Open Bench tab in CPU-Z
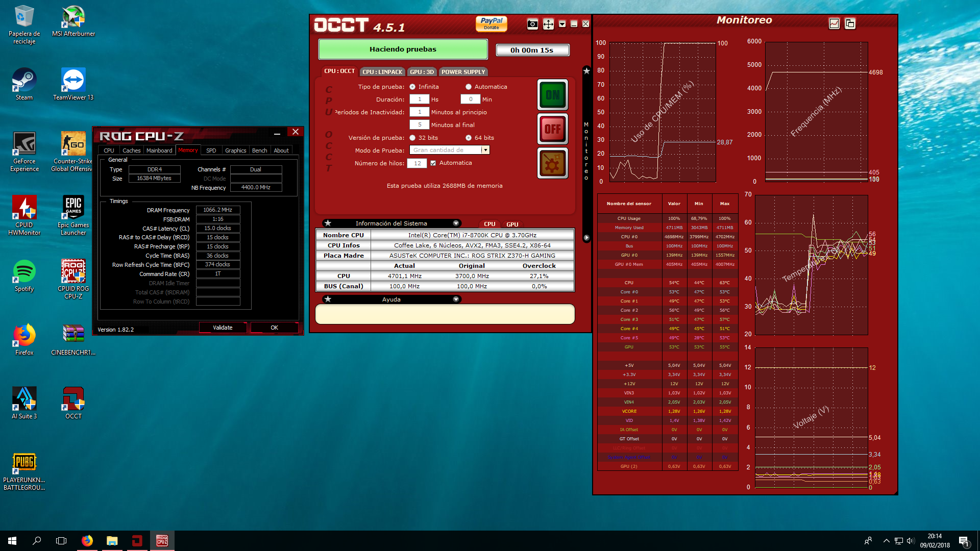The image size is (980, 551). point(259,151)
